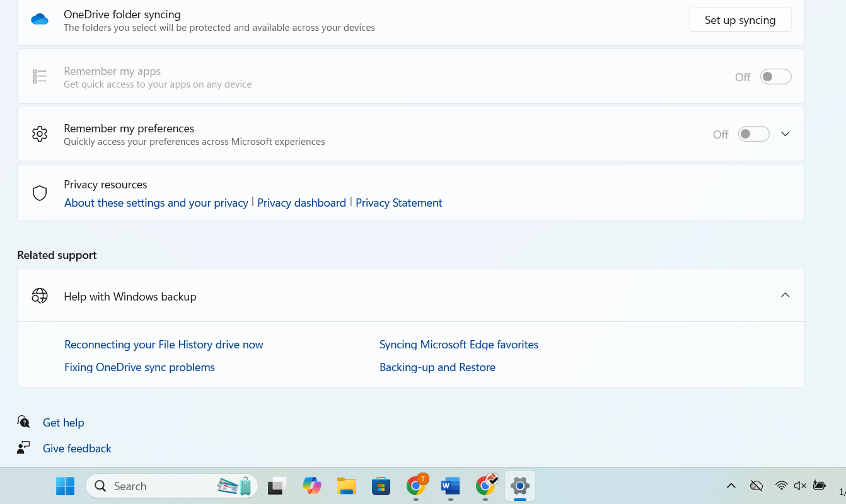Open Microsoft Word from the taskbar
846x504 pixels.
(x=450, y=486)
